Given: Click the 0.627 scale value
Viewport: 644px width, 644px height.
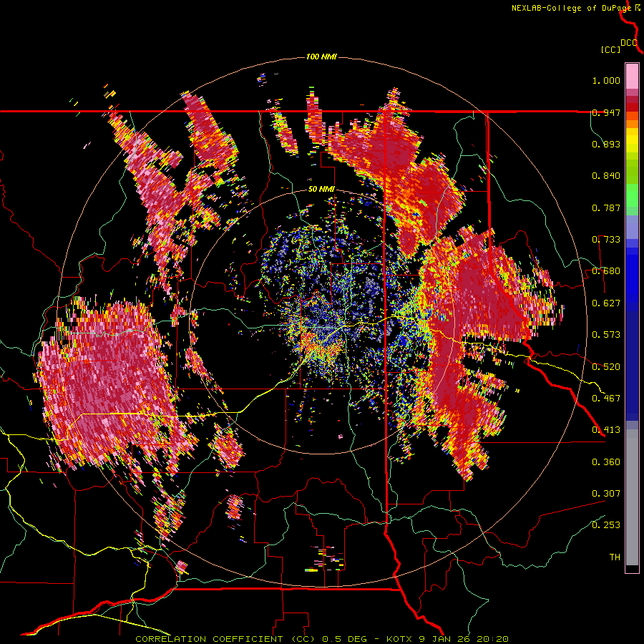Looking at the screenshot, I should click(x=606, y=303).
